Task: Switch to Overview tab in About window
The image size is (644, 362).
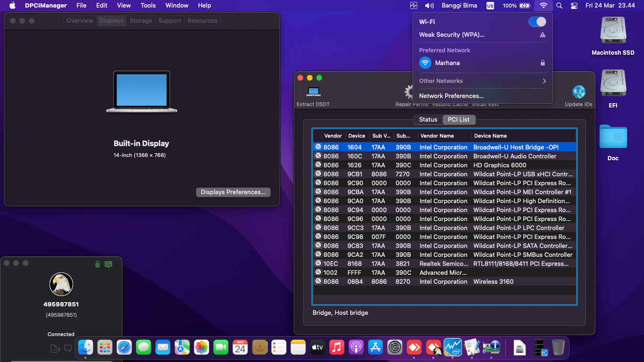Action: click(x=80, y=21)
